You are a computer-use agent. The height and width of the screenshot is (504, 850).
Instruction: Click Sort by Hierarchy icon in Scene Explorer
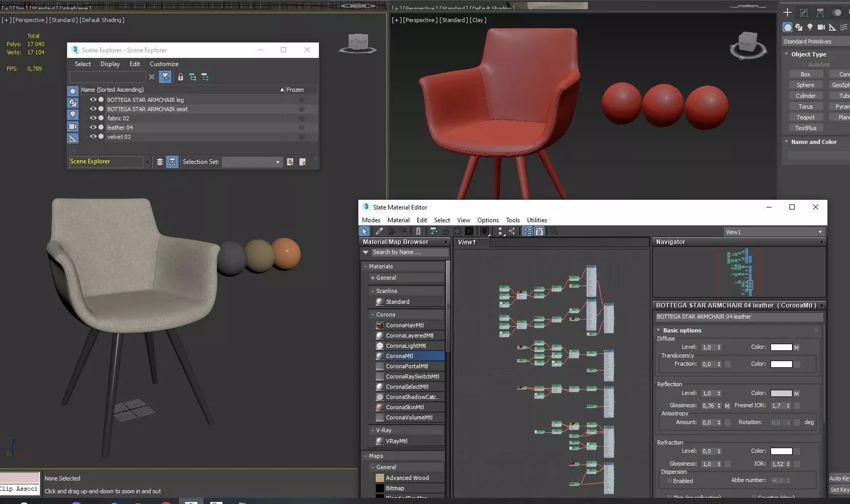point(172,162)
